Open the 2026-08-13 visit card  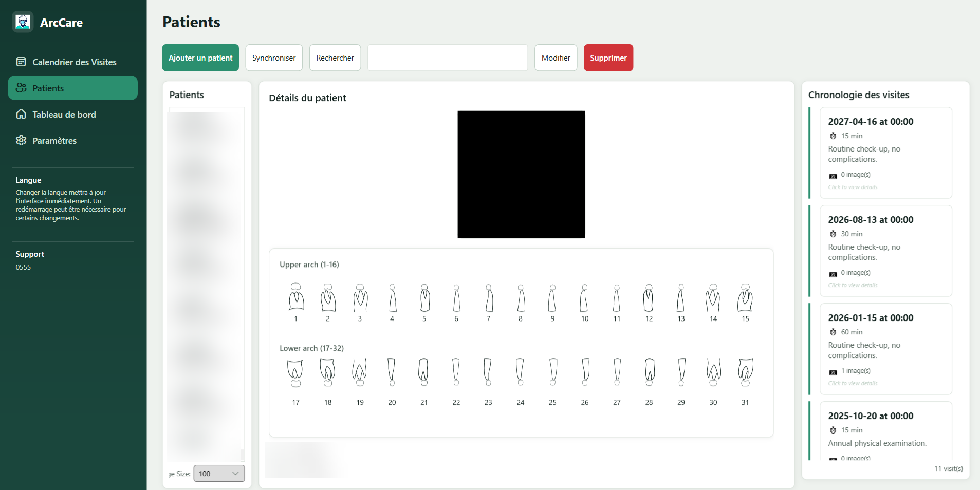[886, 251]
